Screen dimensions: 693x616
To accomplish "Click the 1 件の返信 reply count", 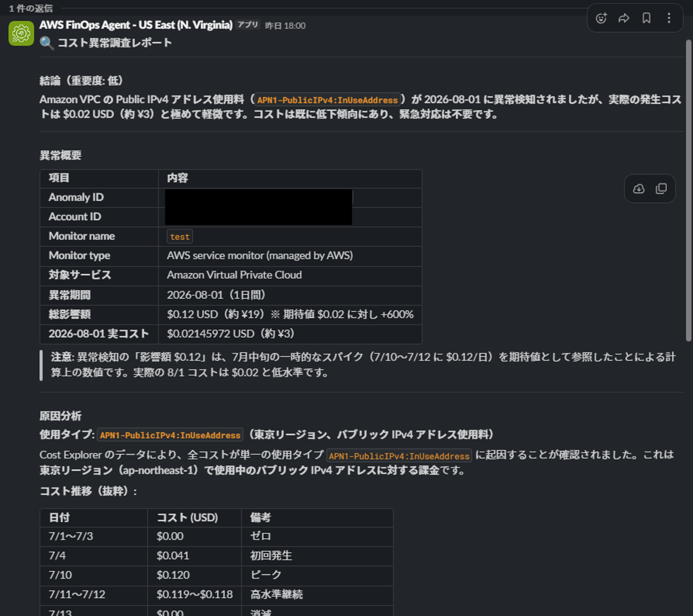I will tap(31, 8).
